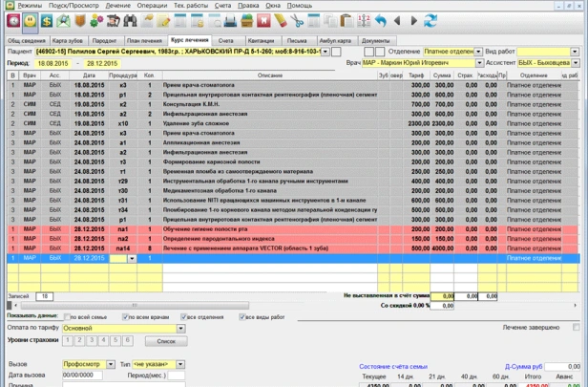
Task: Click the 'Состояние счёта семьи' link
Action: pyautogui.click(x=394, y=366)
